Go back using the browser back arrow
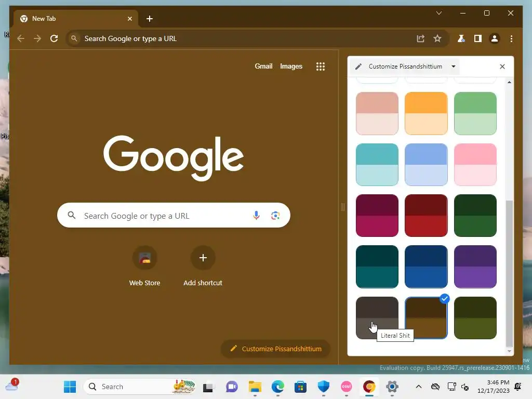The width and height of the screenshot is (532, 399). click(x=21, y=38)
